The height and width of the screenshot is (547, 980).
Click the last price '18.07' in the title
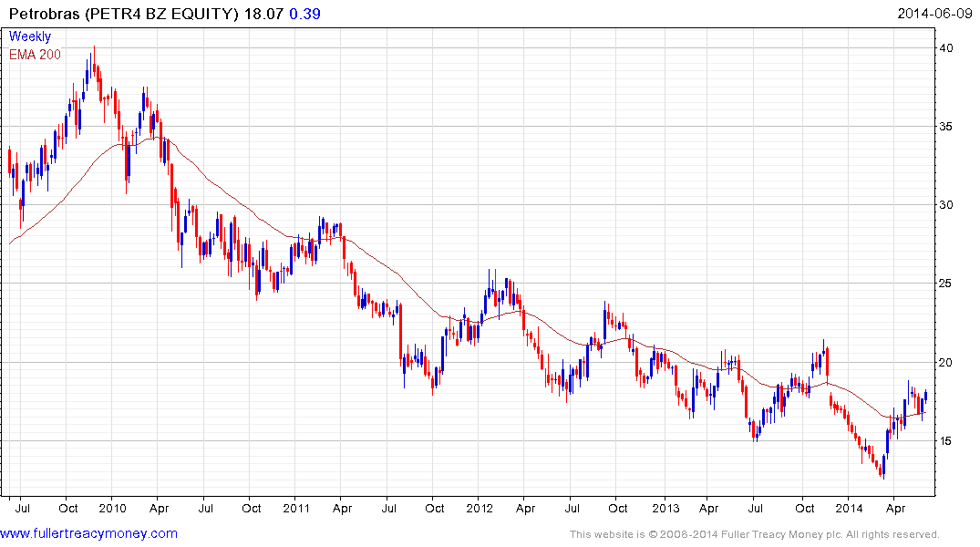(263, 14)
